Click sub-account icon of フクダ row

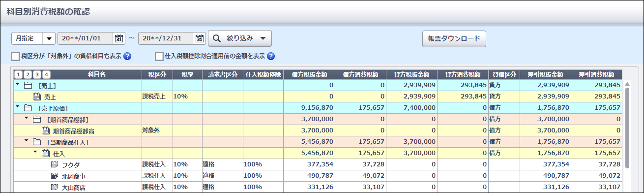click(x=55, y=164)
